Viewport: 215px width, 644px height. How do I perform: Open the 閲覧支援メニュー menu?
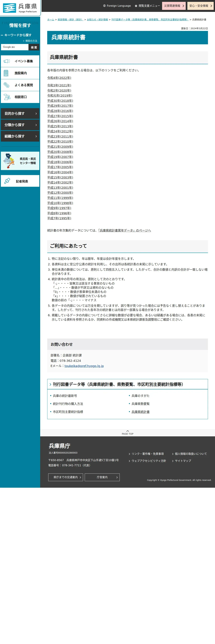pyautogui.click(x=147, y=6)
